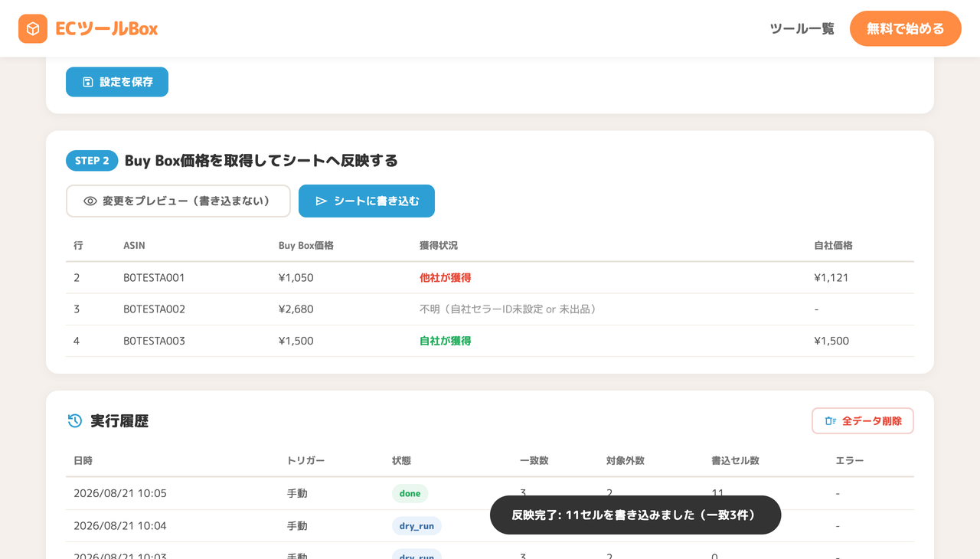The image size is (980, 559).
Task: Click the 反映完了 toast notification
Action: (635, 515)
